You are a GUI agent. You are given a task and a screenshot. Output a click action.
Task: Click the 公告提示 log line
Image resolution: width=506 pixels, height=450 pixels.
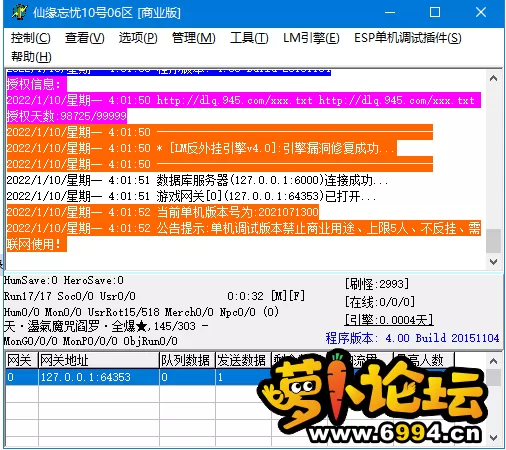point(244,236)
